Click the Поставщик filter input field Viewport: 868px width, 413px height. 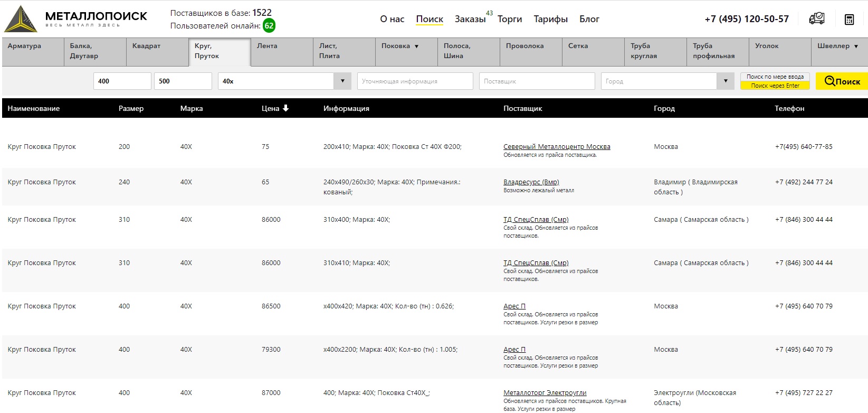click(x=537, y=81)
